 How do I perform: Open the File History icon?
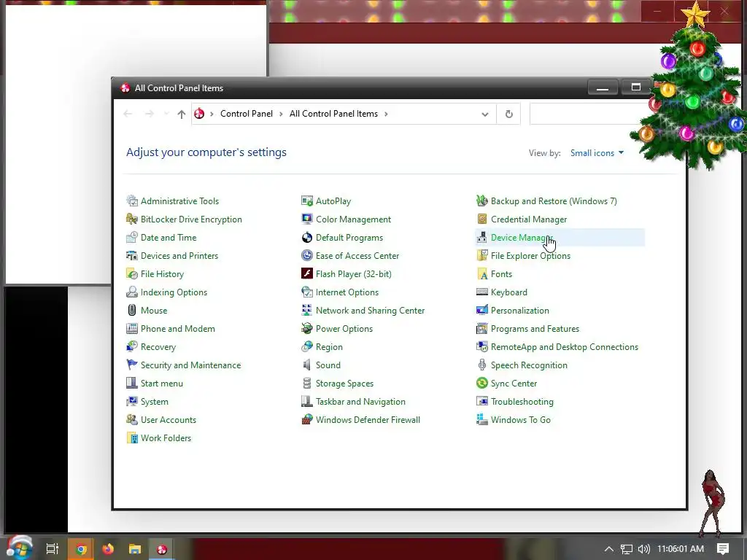pyautogui.click(x=132, y=274)
